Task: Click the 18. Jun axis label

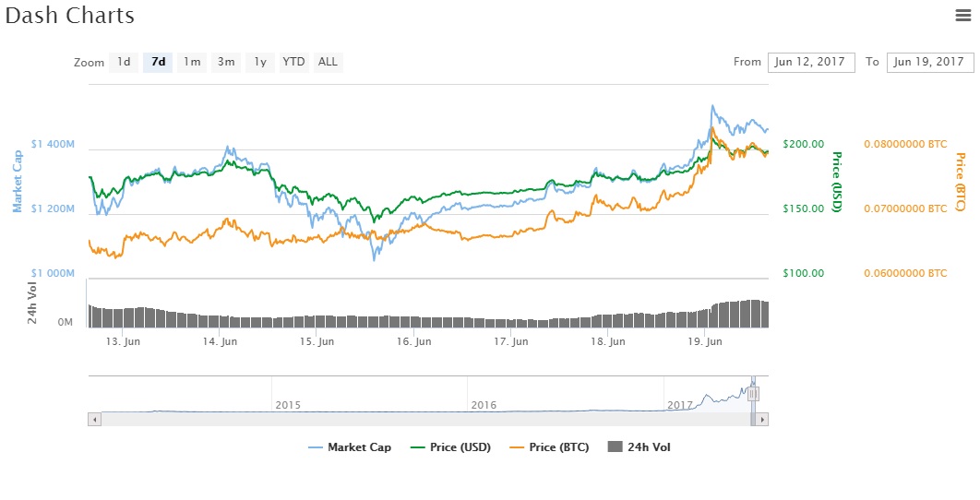Action: pos(607,341)
